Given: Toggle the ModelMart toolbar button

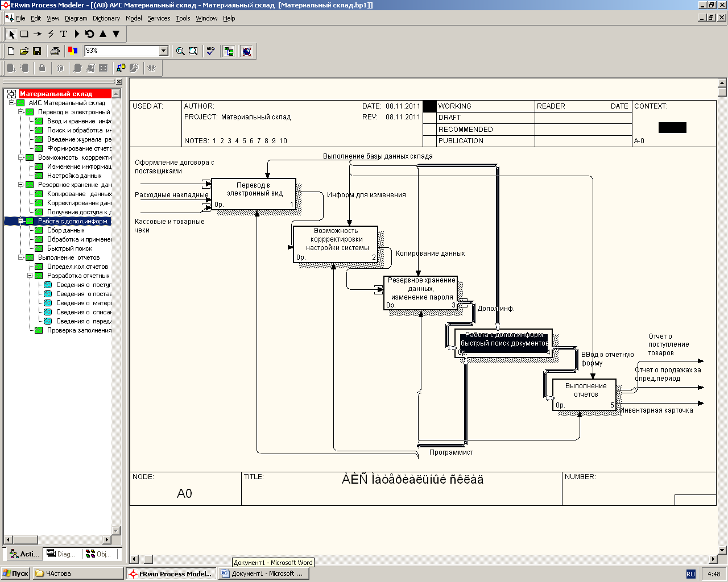Looking at the screenshot, I should 246,51.
